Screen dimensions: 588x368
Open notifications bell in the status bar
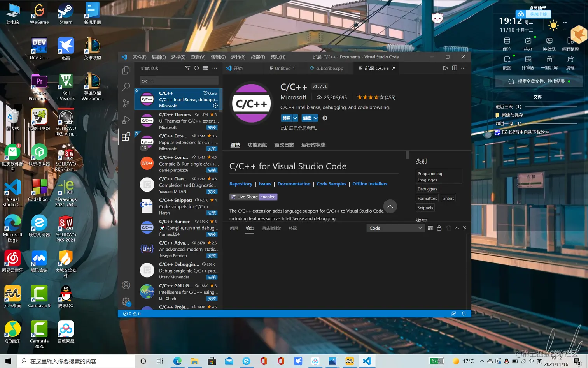pyautogui.click(x=464, y=313)
